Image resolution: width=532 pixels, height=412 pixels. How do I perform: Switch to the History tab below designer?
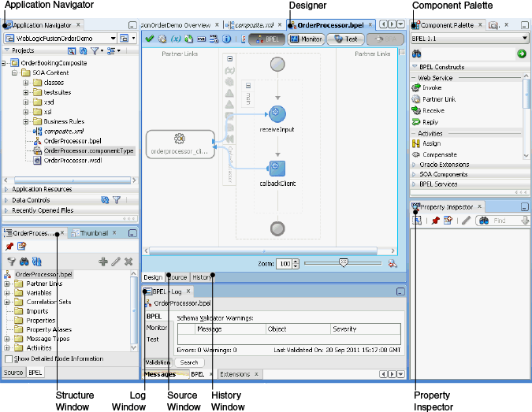pyautogui.click(x=202, y=277)
